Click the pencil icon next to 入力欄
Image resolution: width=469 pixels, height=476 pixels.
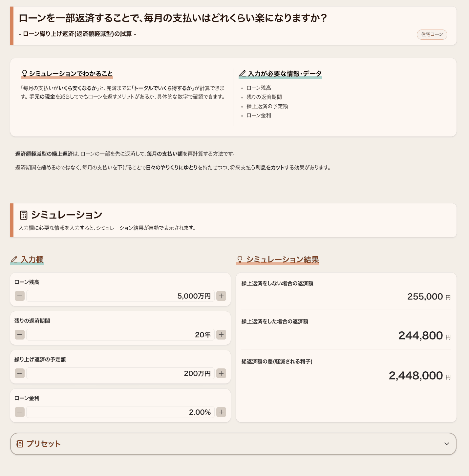click(14, 260)
